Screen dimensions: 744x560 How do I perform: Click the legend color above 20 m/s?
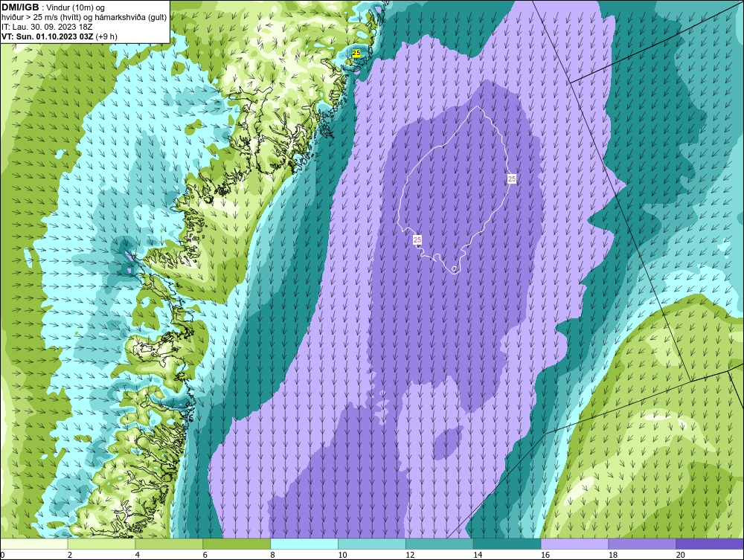710,544
